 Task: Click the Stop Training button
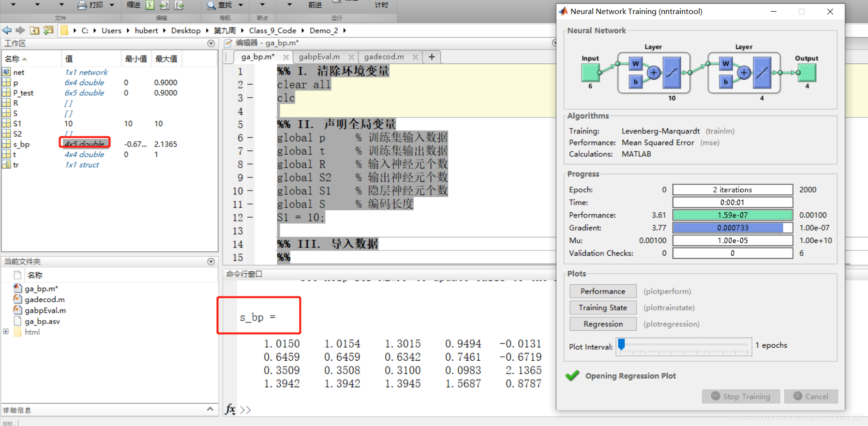tap(741, 397)
